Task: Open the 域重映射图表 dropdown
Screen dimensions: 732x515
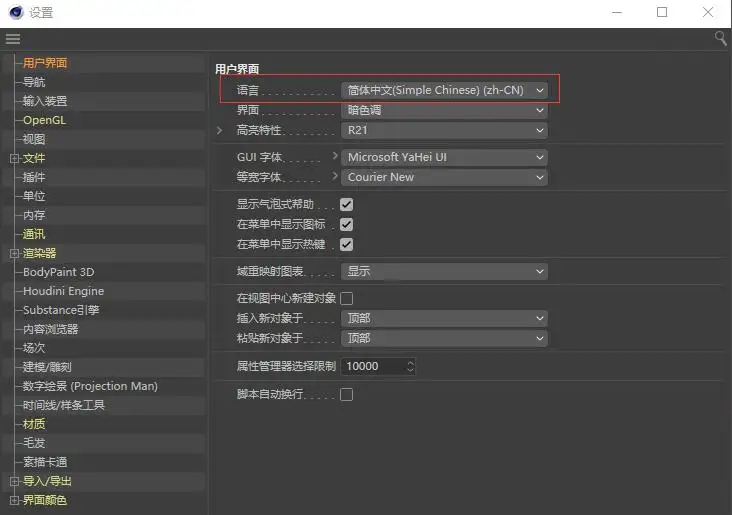Action: tap(444, 271)
